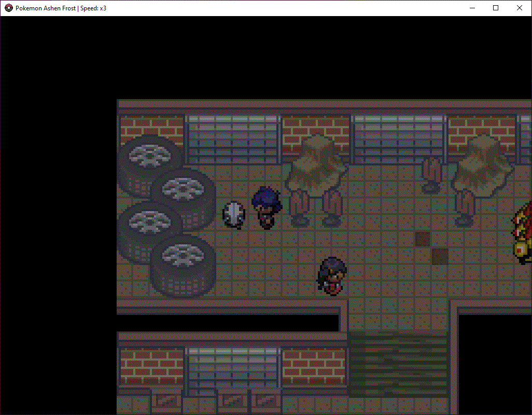This screenshot has width=532, height=415.
Task: Minimize the Pokemon Ashen Frost window
Action: pyautogui.click(x=472, y=8)
